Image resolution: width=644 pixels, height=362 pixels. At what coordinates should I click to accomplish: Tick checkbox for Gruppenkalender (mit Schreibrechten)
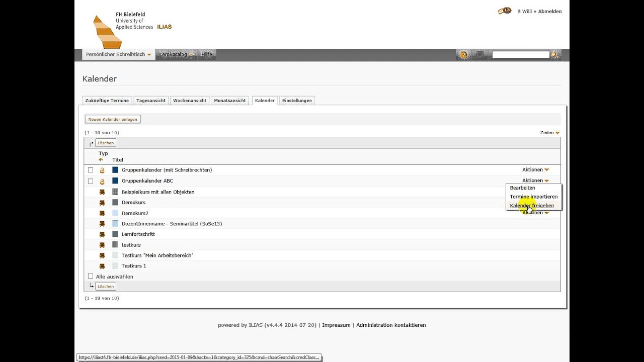tap(91, 170)
